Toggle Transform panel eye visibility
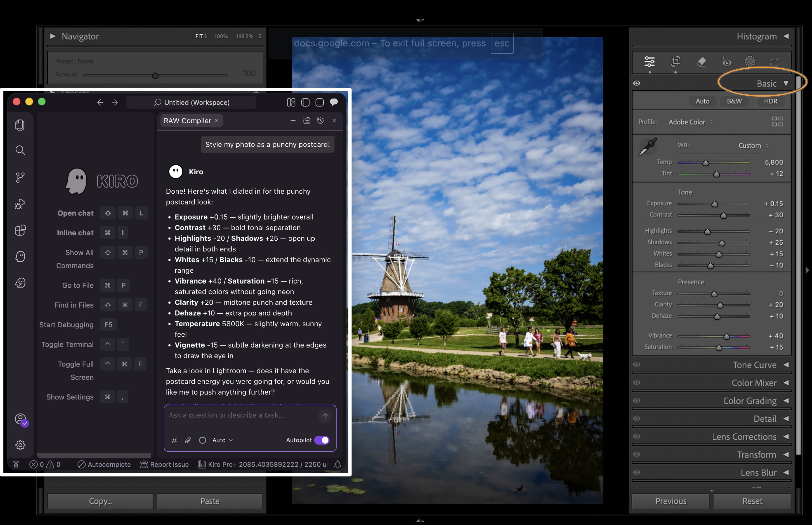The height and width of the screenshot is (525, 812). (x=637, y=454)
